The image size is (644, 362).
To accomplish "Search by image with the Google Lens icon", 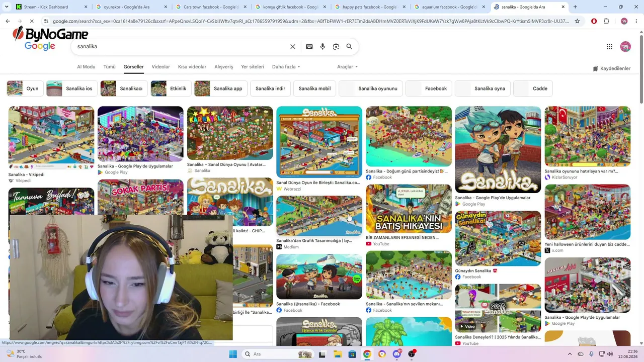I will tap(336, 47).
